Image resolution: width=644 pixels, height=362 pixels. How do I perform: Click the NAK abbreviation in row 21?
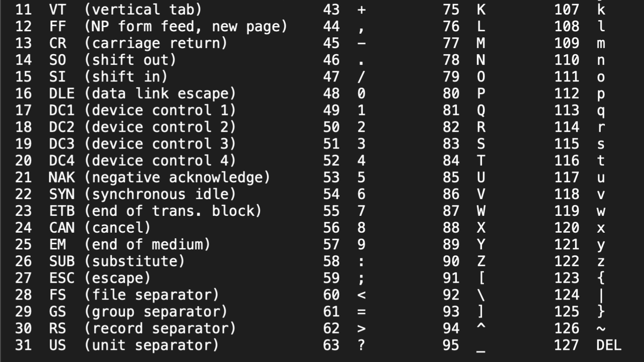click(x=61, y=177)
